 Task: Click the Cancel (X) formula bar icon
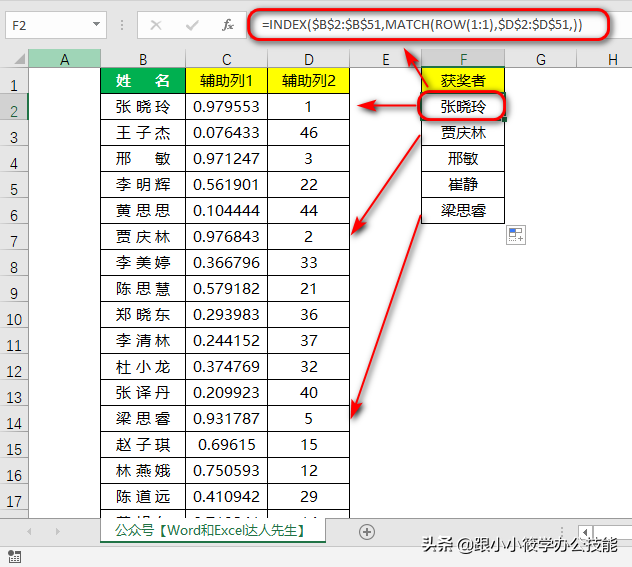click(156, 25)
